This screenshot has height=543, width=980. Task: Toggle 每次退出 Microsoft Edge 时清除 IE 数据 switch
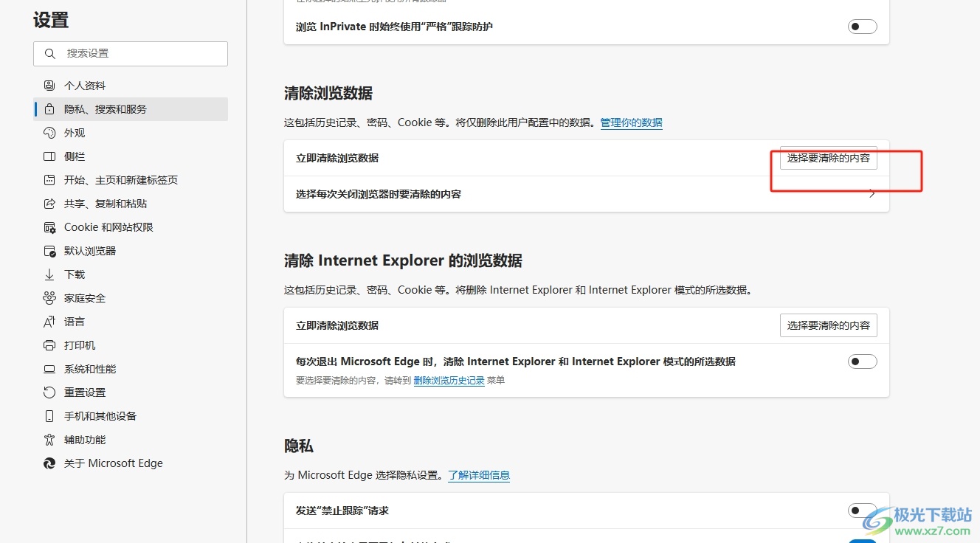862,362
